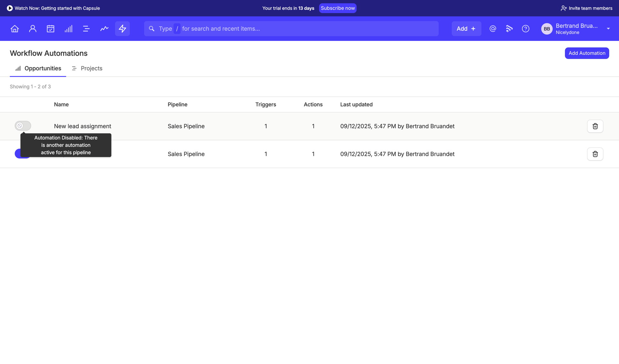Select the Workflow Automations lightning icon
Viewport: 619px width, 364px height.
tap(122, 29)
